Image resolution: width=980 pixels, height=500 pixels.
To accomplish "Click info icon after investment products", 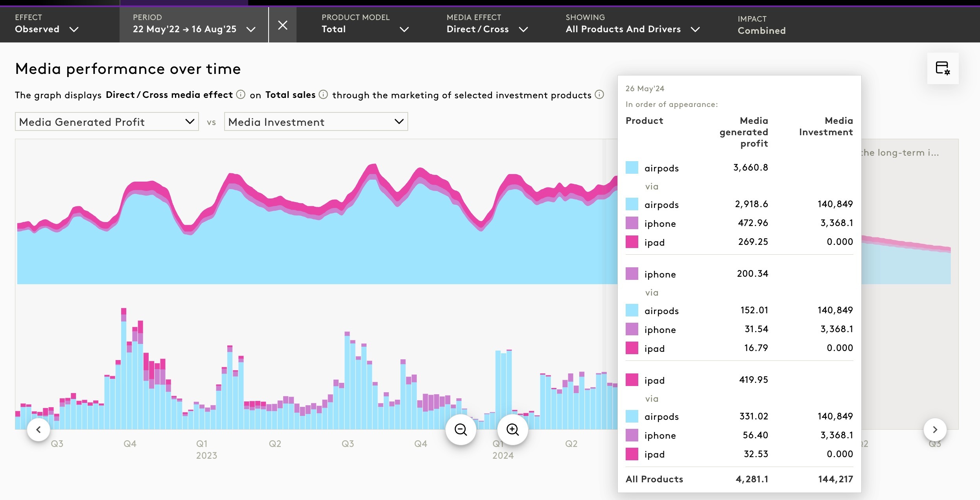I will click(599, 95).
